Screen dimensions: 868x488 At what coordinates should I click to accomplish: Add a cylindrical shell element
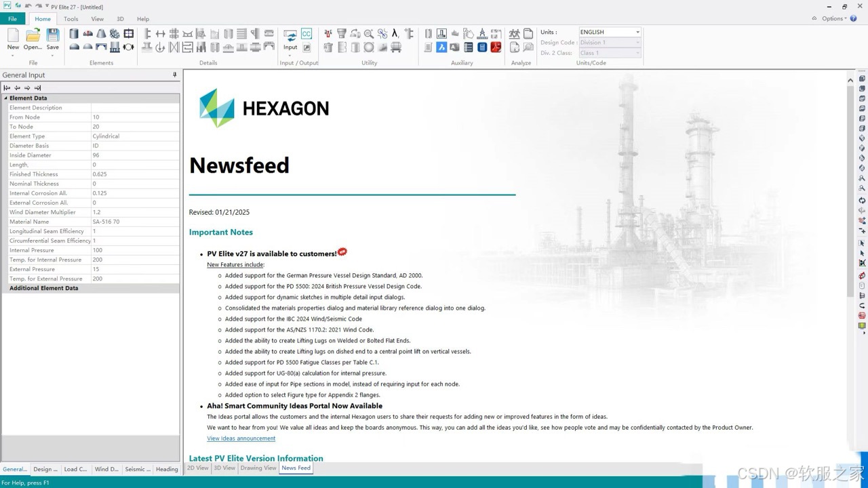coord(74,34)
